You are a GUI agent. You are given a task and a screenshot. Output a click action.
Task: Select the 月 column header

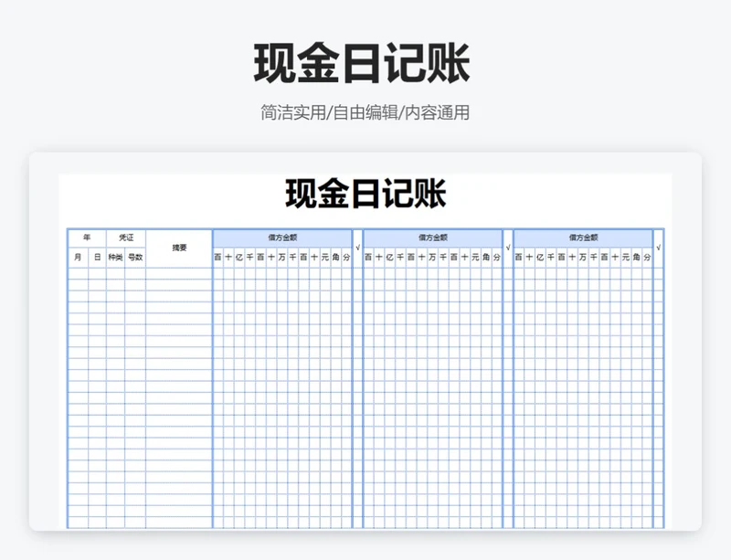[x=78, y=258]
